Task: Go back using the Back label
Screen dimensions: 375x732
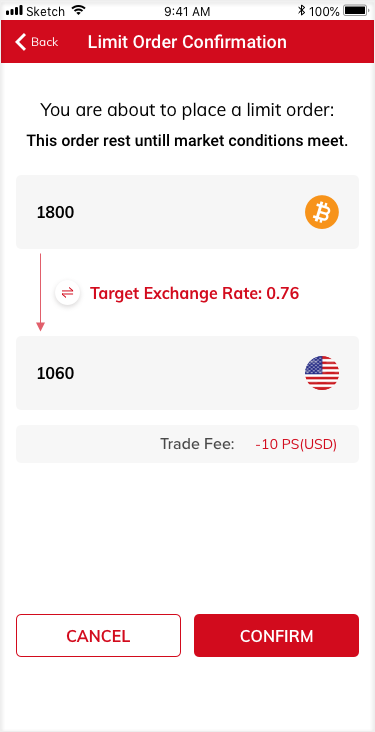Action: 45,42
